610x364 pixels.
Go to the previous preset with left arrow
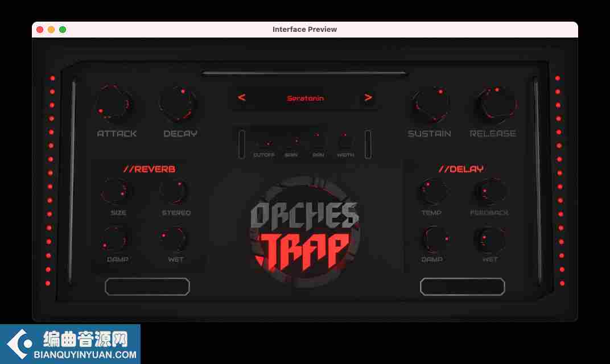(x=242, y=98)
